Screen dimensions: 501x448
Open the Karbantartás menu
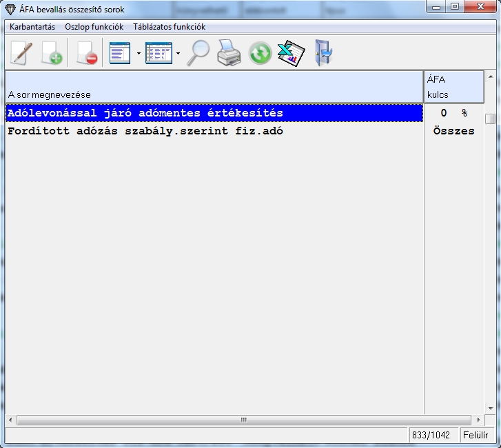point(32,27)
